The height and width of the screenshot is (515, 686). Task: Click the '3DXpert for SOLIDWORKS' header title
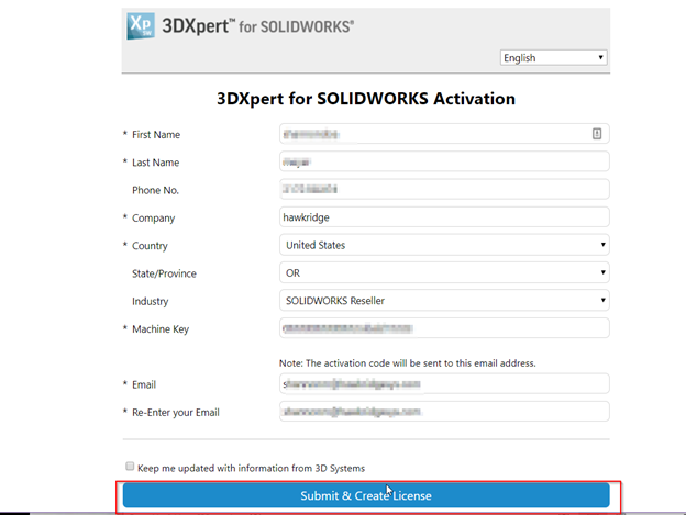[258, 26]
